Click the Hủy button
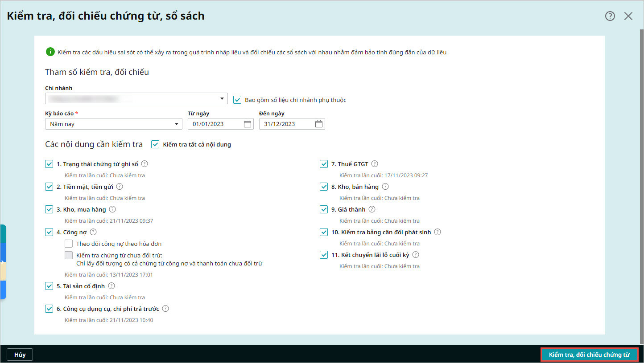Screen dimensions: 644x363 20,355
